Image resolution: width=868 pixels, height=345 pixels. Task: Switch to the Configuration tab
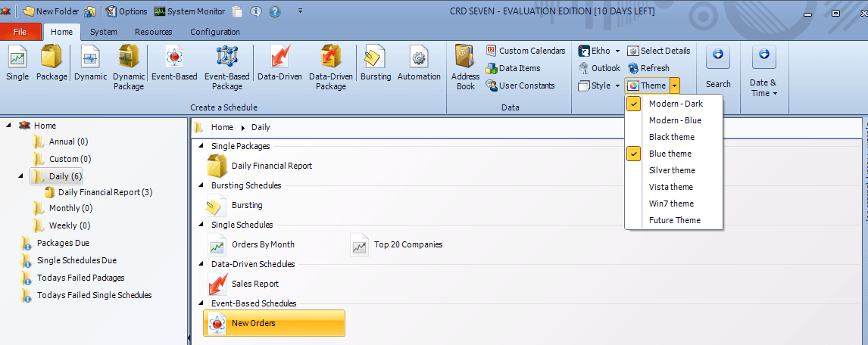214,32
